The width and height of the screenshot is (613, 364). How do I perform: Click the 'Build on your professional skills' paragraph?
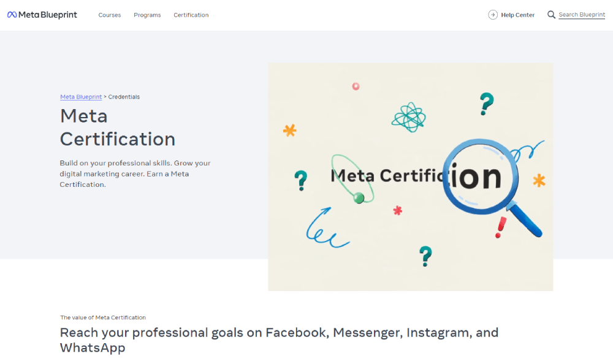tap(135, 173)
